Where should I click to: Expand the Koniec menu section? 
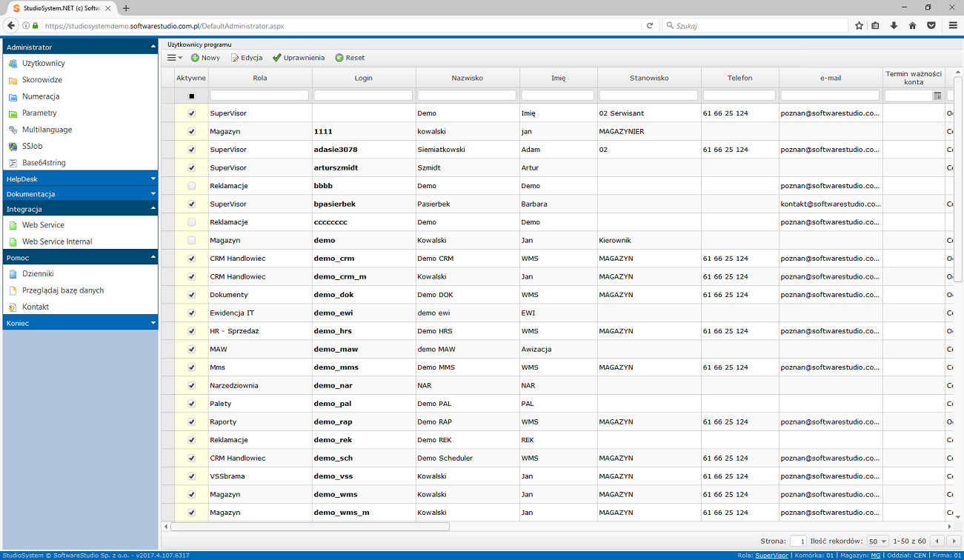click(80, 324)
